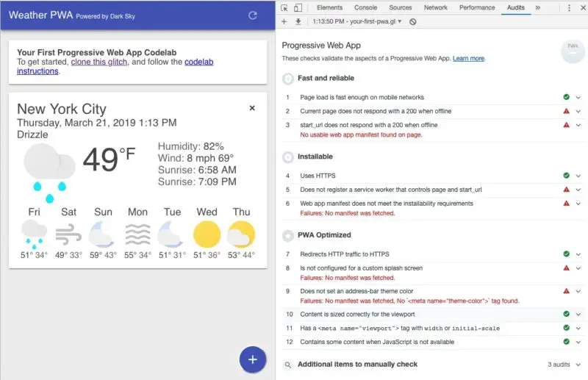Refresh weather with the header reload icon
The image size is (588, 380).
coord(253,15)
